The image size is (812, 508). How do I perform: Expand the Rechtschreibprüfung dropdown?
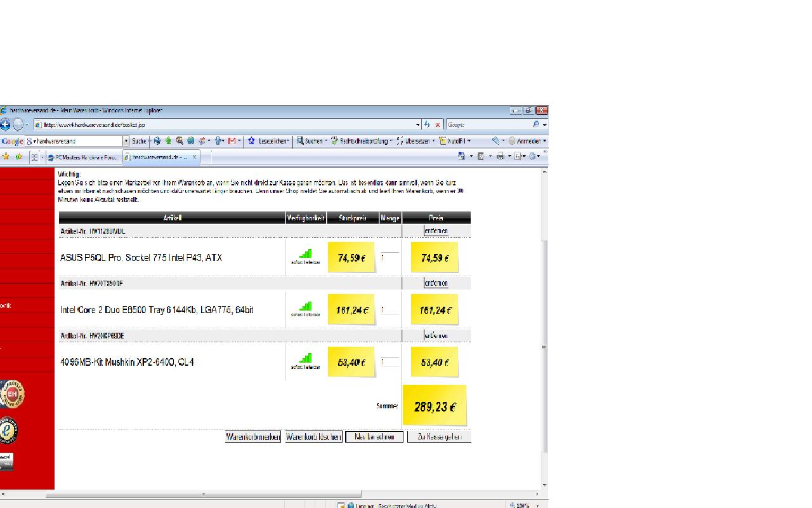tap(391, 141)
